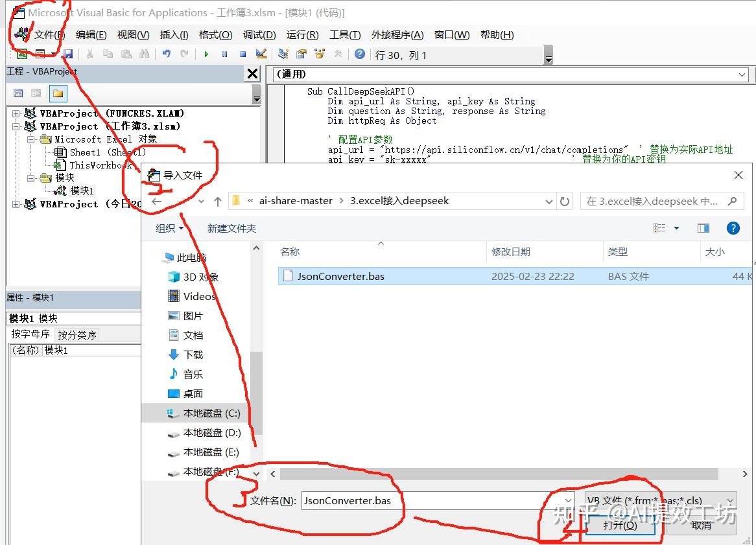Pause execution with the Break icon
756x545 pixels.
[x=225, y=54]
